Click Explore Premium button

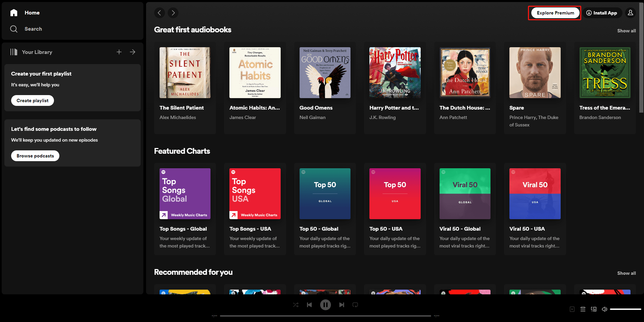click(x=555, y=13)
